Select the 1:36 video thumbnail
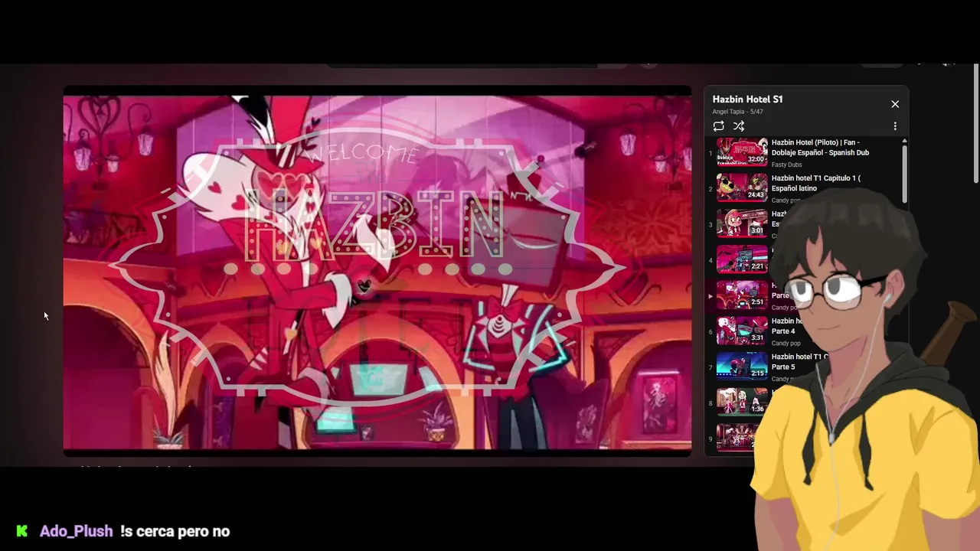Viewport: 980px width, 551px height. coord(742,403)
